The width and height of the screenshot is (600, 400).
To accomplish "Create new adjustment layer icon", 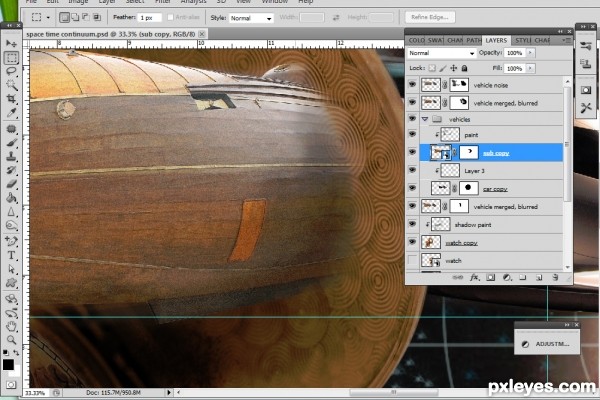I will (507, 278).
